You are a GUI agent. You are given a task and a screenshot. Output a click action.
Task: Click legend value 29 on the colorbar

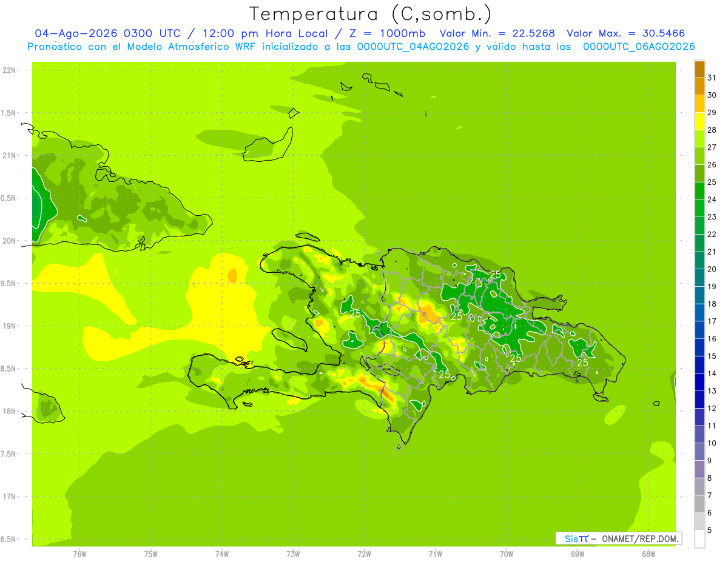point(712,112)
